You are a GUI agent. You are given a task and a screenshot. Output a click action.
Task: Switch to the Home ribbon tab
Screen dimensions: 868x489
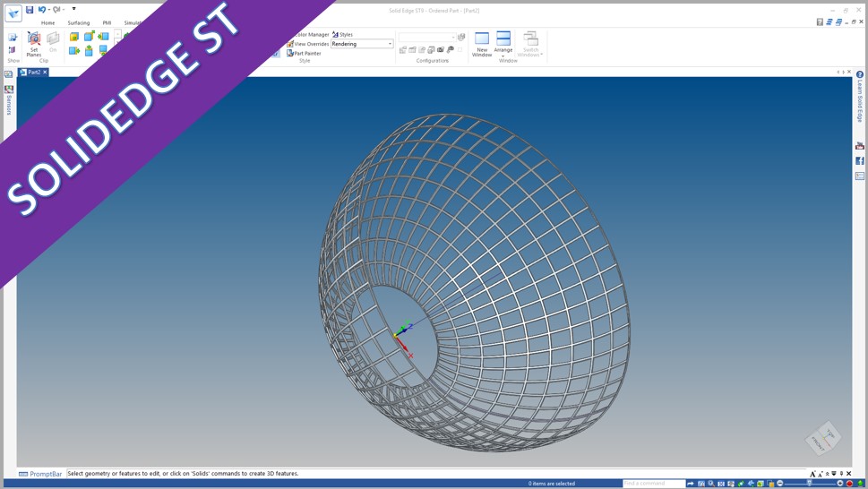point(47,22)
